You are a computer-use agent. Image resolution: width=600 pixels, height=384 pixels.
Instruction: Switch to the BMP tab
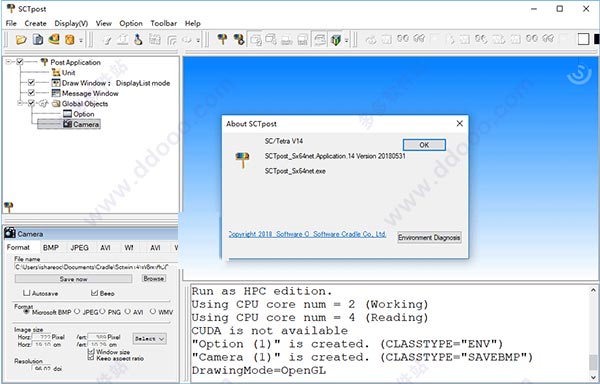51,248
